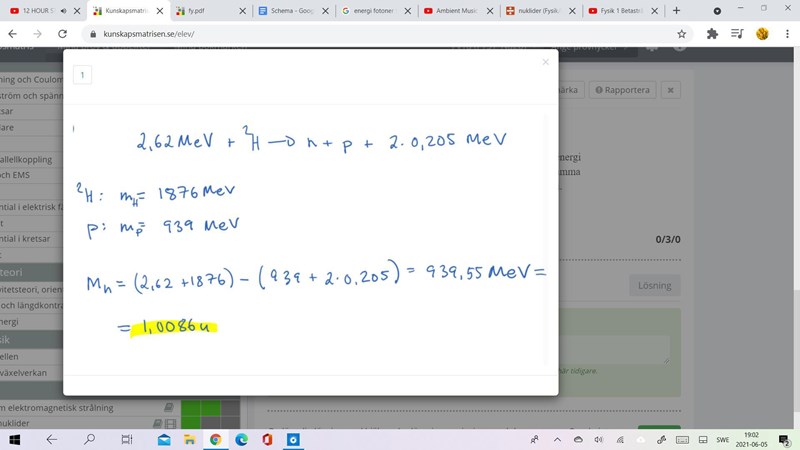Open Chrome extensions puzzle icon

point(712,33)
